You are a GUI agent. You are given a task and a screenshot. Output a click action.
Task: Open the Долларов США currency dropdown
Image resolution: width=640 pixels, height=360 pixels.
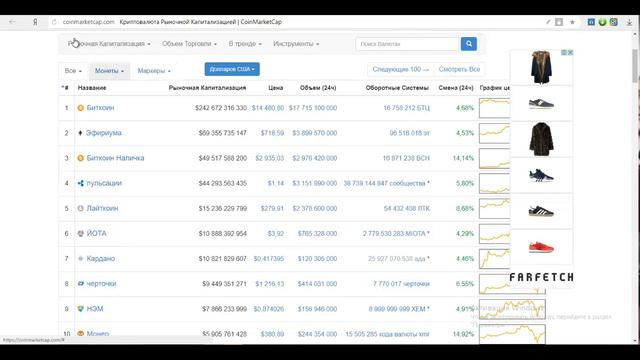point(232,69)
